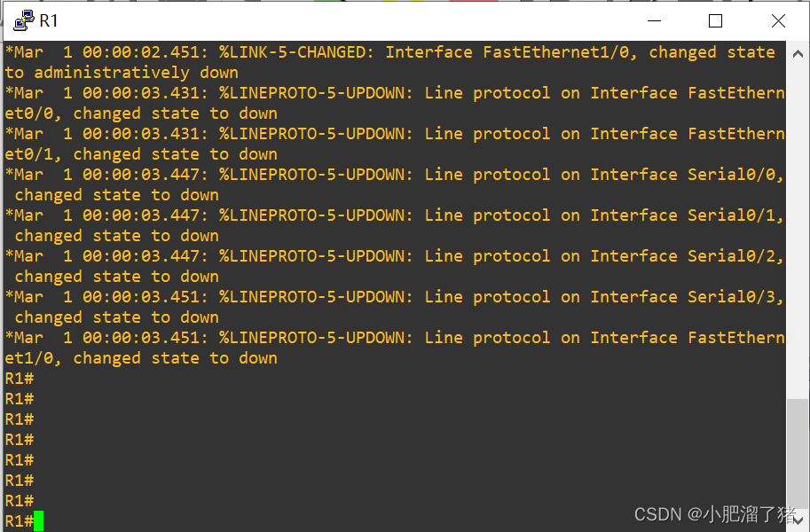810x532 pixels.
Task: Click the Serial0/3 line protocol message
Action: [x=395, y=307]
